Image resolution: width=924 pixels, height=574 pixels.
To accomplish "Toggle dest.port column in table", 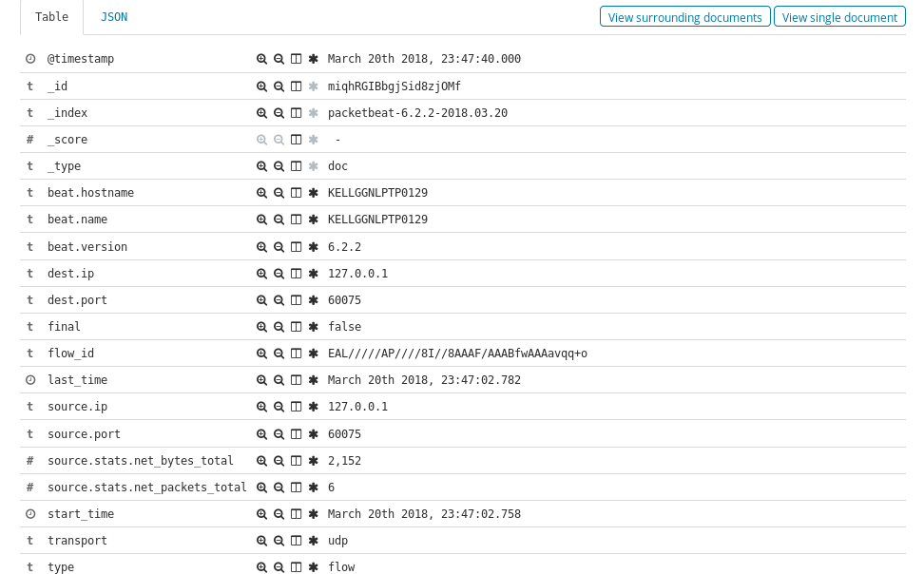I will coord(296,300).
